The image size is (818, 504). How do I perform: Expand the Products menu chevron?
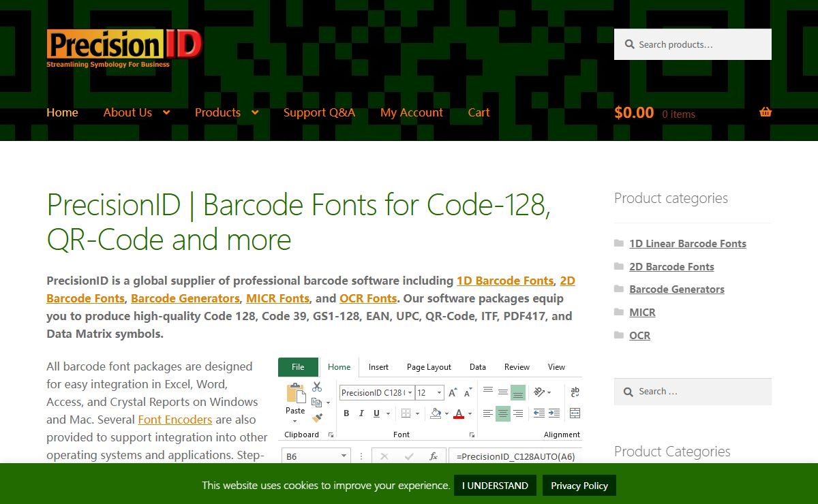pyautogui.click(x=255, y=113)
